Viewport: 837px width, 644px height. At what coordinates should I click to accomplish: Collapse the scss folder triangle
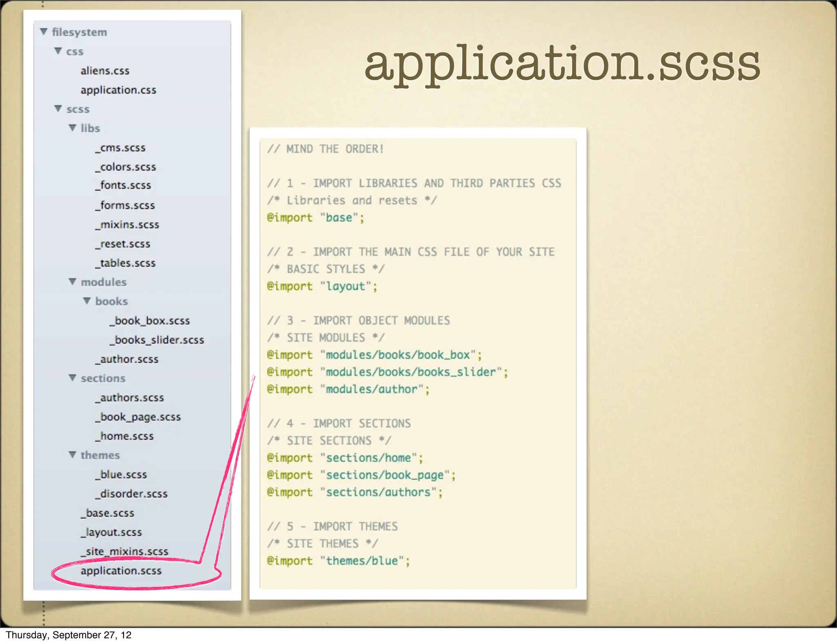point(58,109)
